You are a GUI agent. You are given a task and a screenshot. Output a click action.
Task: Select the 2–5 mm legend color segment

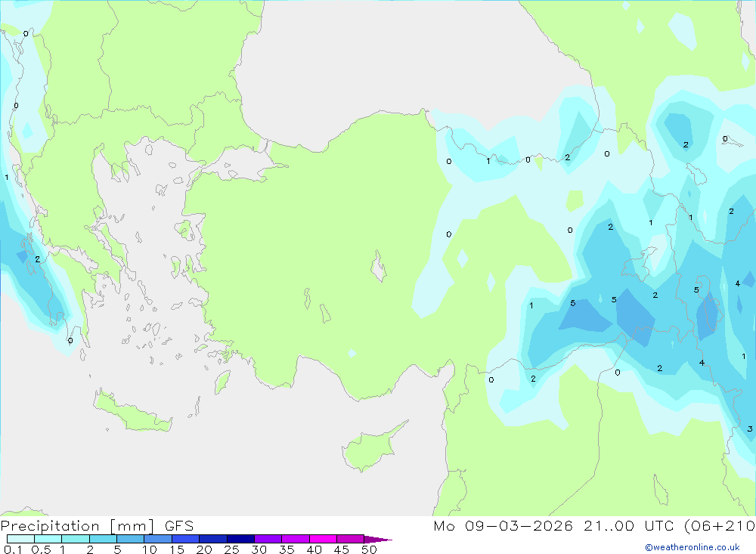coord(103,539)
